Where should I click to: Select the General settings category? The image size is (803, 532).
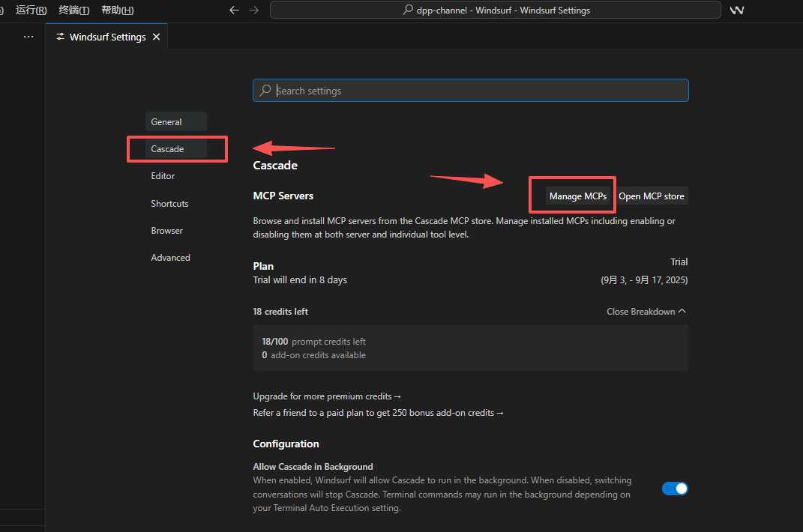(x=176, y=122)
